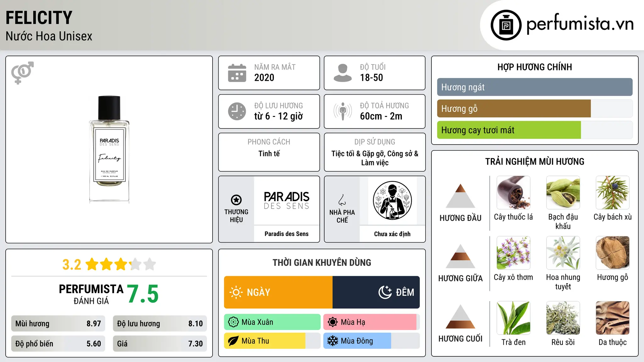Click the launch year value 2020
This screenshot has width=644, height=362.
point(264,78)
